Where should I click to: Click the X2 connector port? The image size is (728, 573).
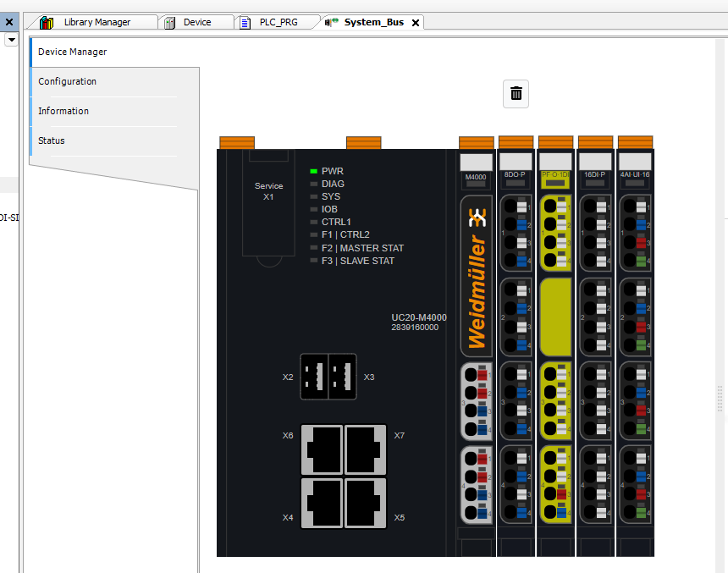314,377
